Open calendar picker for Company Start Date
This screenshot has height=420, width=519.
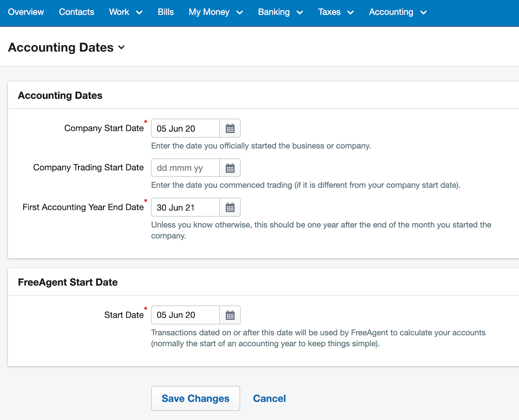tap(230, 128)
